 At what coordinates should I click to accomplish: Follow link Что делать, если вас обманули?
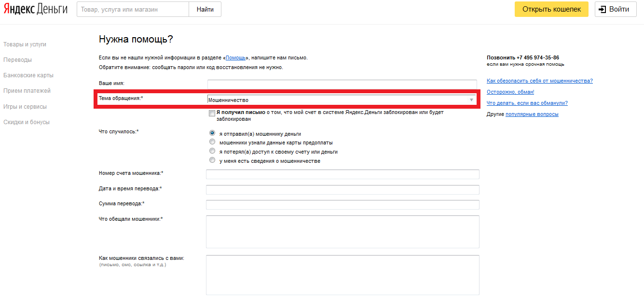coord(527,103)
